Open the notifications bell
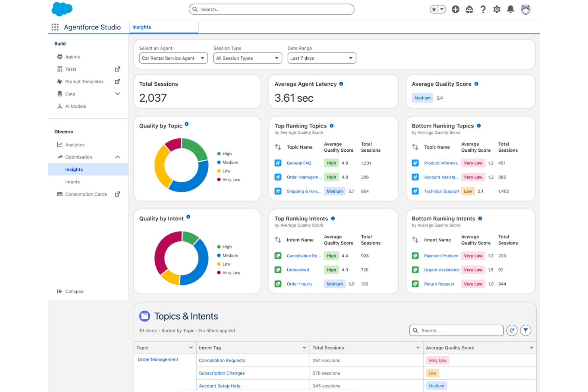Image resolution: width=588 pixels, height=392 pixels. point(511,9)
